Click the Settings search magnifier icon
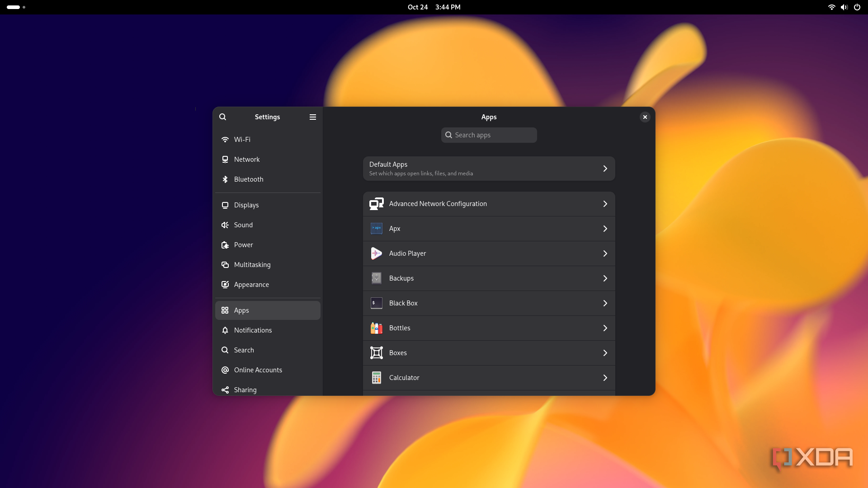The height and width of the screenshot is (488, 868). point(222,117)
